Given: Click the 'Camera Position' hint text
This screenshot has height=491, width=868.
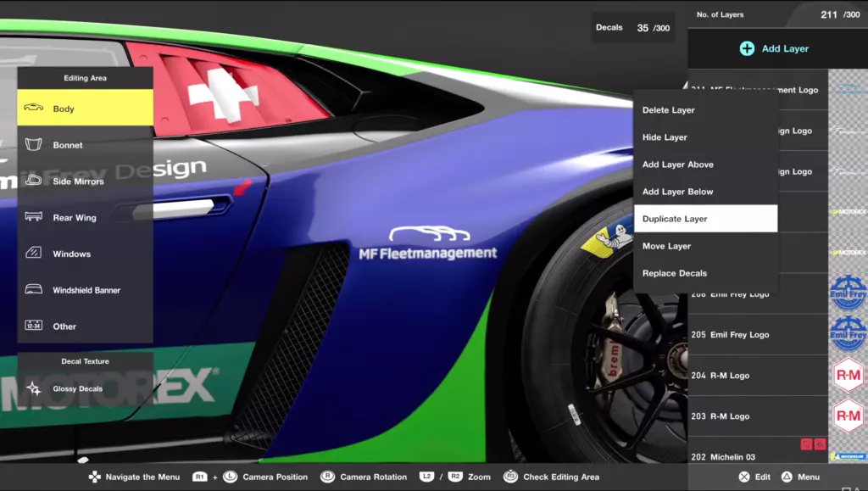Looking at the screenshot, I should pyautogui.click(x=275, y=477).
